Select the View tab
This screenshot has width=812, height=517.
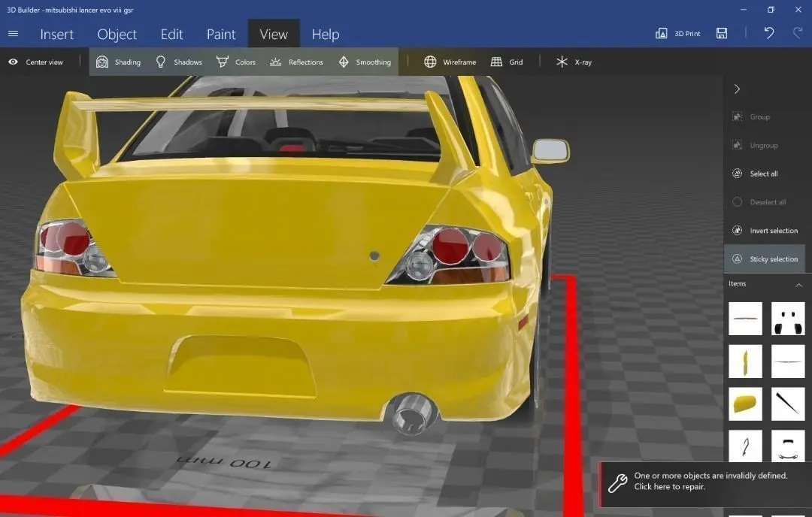(x=274, y=34)
